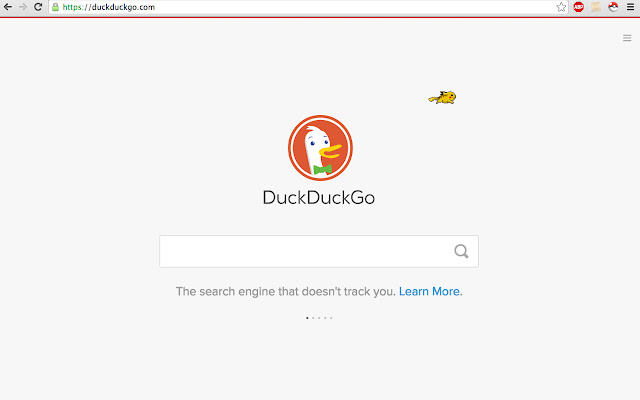The image size is (640, 400).
Task: Click the browser forward arrow
Action: (x=23, y=7)
